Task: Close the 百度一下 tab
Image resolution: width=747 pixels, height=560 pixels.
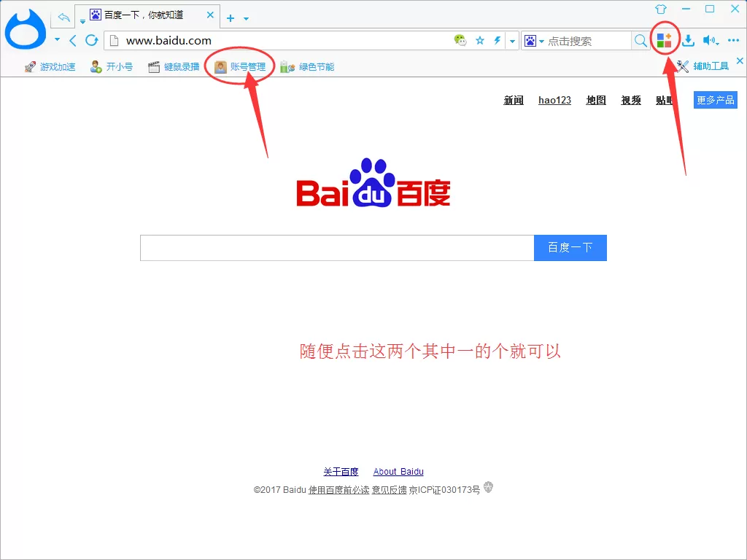Action: [210, 15]
